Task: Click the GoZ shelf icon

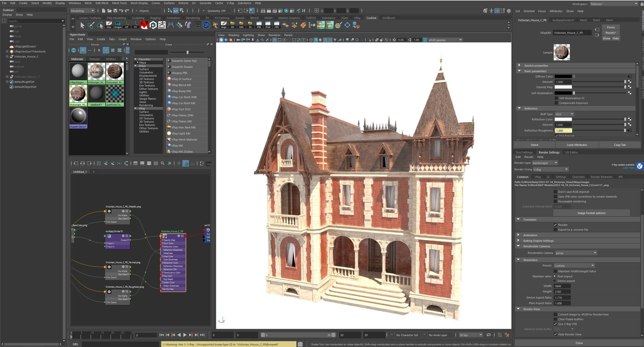Action: click(162, 25)
